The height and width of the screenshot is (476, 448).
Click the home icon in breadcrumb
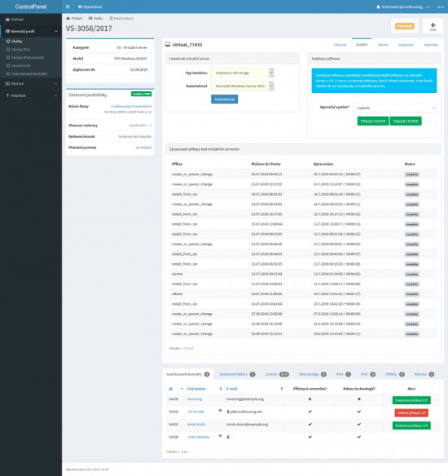(68, 19)
